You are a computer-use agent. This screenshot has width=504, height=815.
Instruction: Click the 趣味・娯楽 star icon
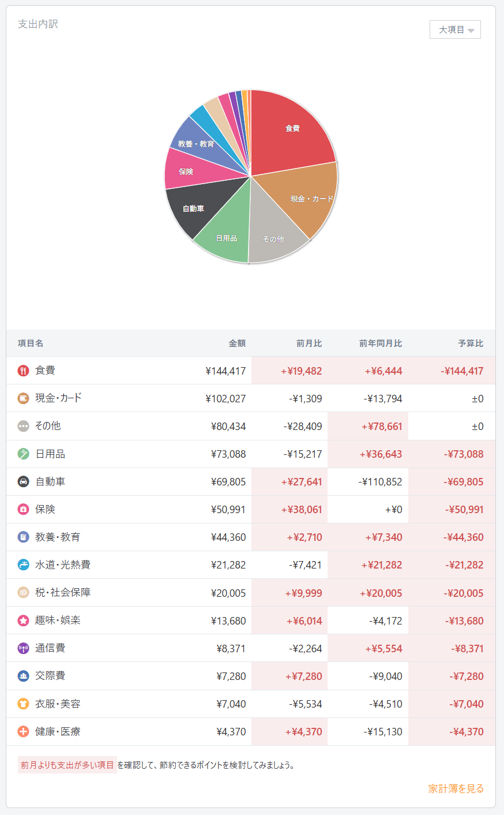pos(23,620)
